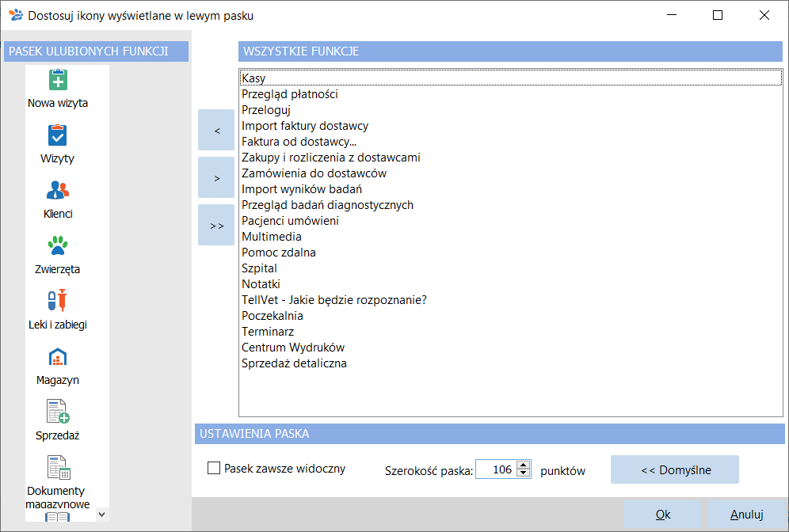Select the Nowa wizyta icon
Screen dimensions: 789x532
(58, 80)
